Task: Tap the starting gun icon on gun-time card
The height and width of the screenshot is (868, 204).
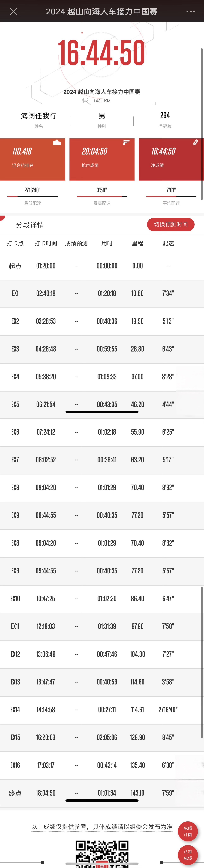Action: pyautogui.click(x=126, y=142)
